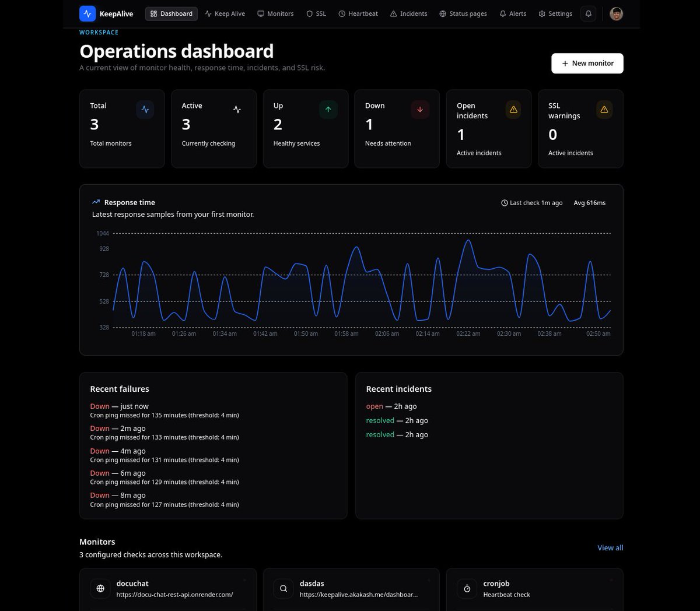Screen dimensions: 700x611
Task: Open the user profile avatar
Action: point(616,13)
